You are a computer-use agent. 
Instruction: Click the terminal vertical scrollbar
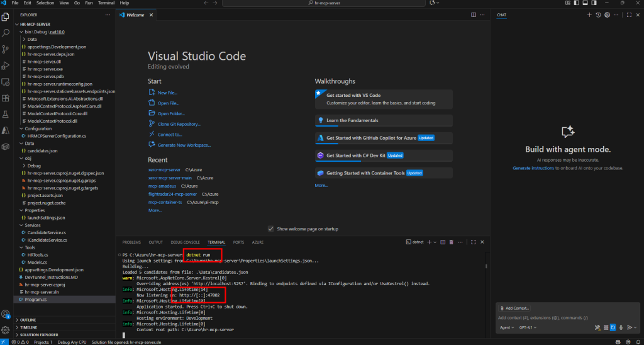coord(486,268)
